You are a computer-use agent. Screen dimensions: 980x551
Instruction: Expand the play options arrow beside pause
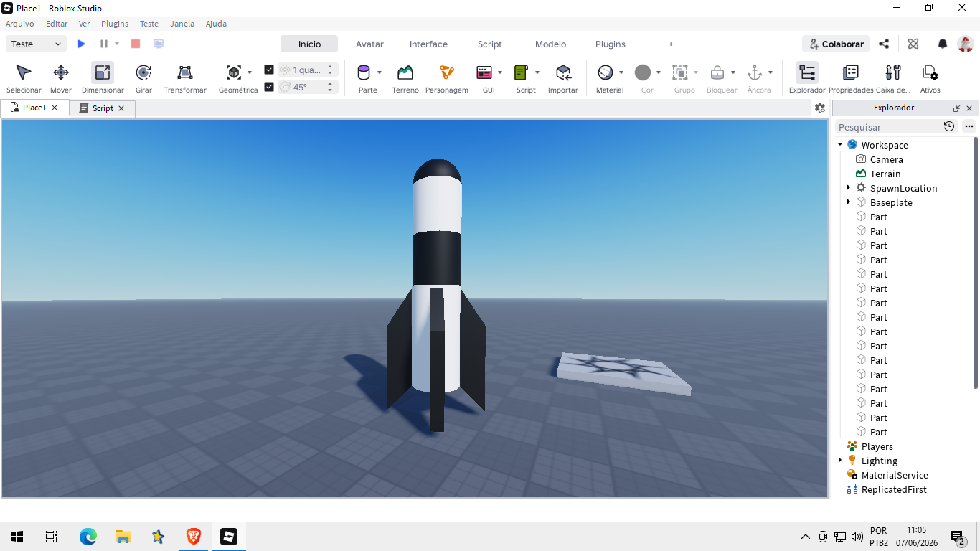[x=117, y=44]
